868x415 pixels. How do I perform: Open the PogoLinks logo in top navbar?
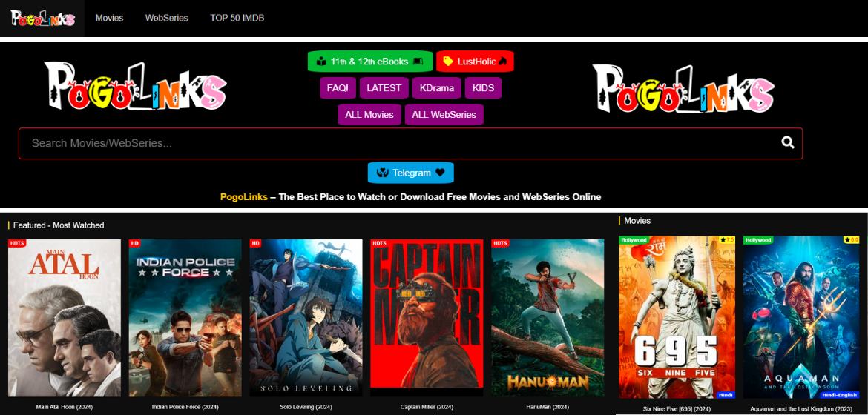click(42, 19)
